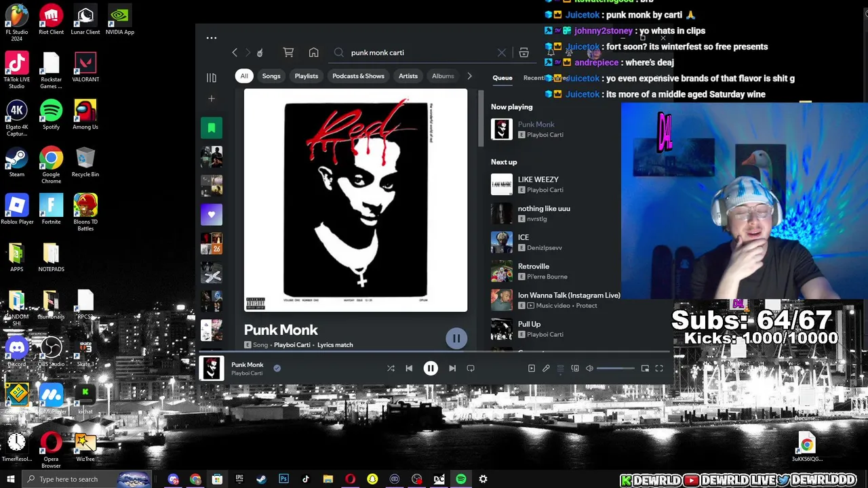Open Bloons TD Battles desktop icon
Viewport: 868px width, 488px height.
pyautogui.click(x=85, y=212)
